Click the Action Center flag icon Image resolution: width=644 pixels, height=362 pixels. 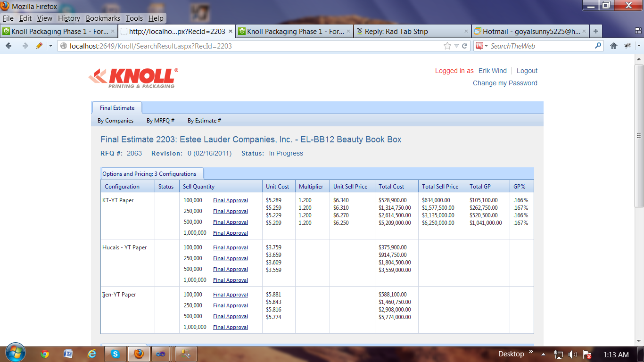(587, 354)
